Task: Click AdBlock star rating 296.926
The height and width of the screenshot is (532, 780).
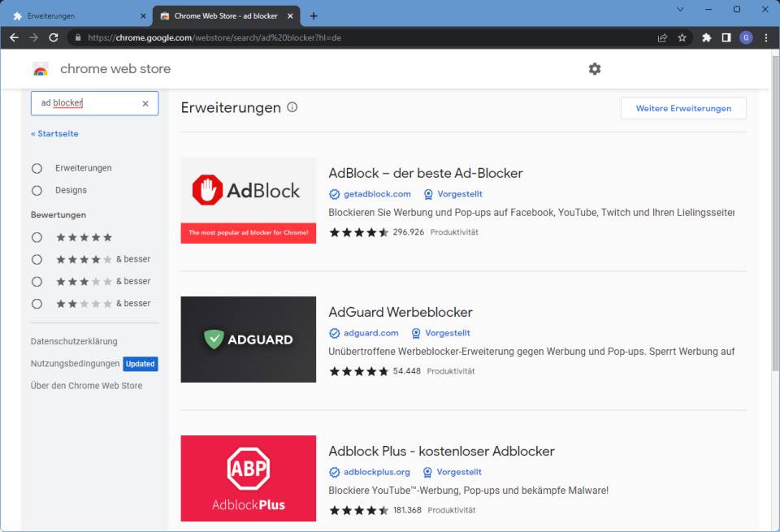Action: 376,232
